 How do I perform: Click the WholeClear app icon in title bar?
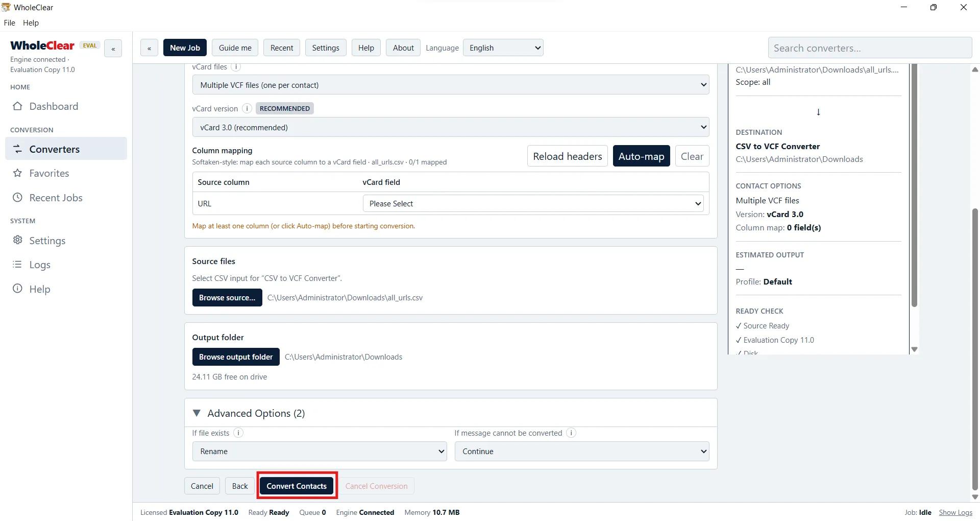[x=6, y=7]
